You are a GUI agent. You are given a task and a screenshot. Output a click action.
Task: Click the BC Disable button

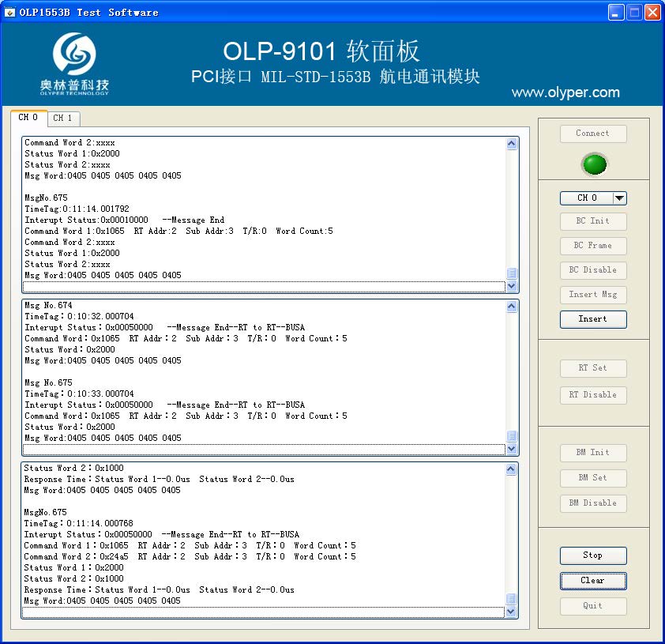593,270
